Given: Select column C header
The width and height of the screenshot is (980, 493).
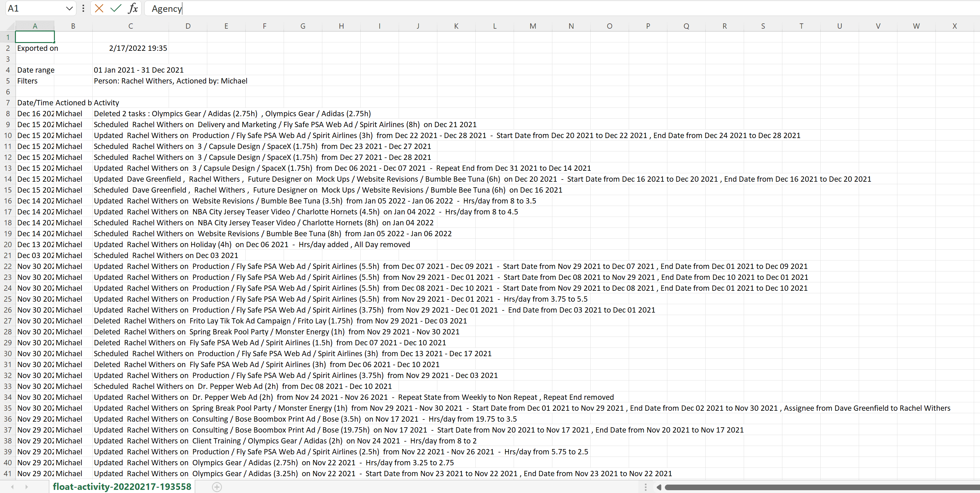Looking at the screenshot, I should 131,26.
